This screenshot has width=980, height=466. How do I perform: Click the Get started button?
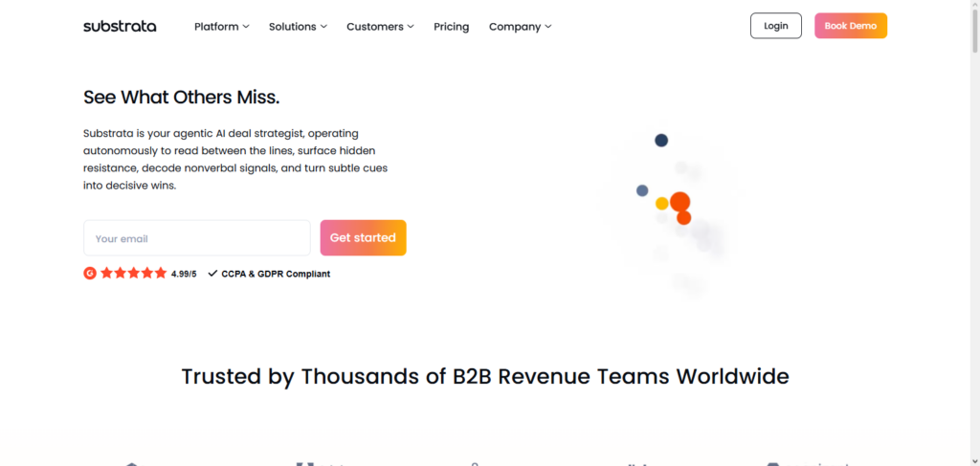pyautogui.click(x=363, y=238)
